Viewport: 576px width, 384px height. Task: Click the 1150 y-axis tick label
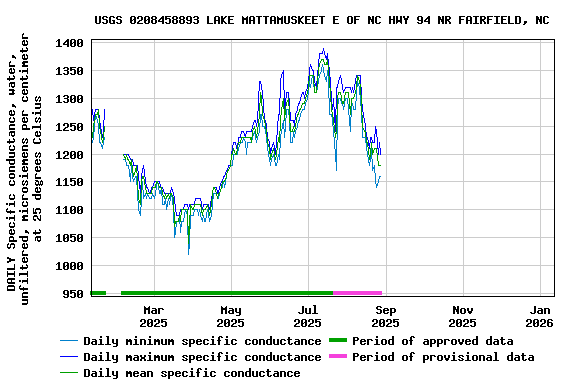click(x=69, y=182)
